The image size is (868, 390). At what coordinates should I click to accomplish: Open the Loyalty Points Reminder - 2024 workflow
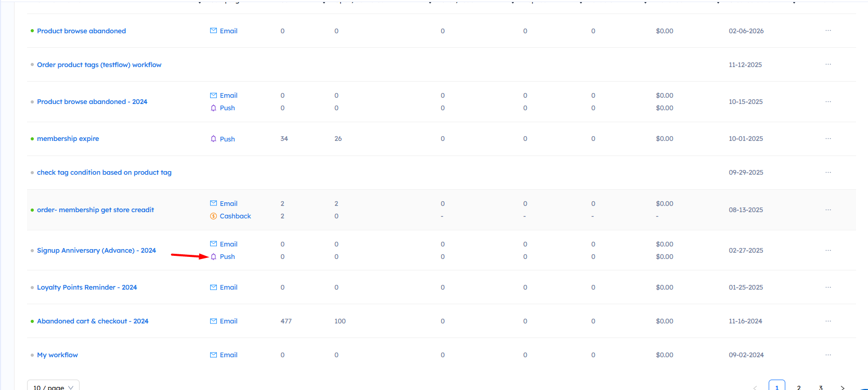[x=87, y=288]
